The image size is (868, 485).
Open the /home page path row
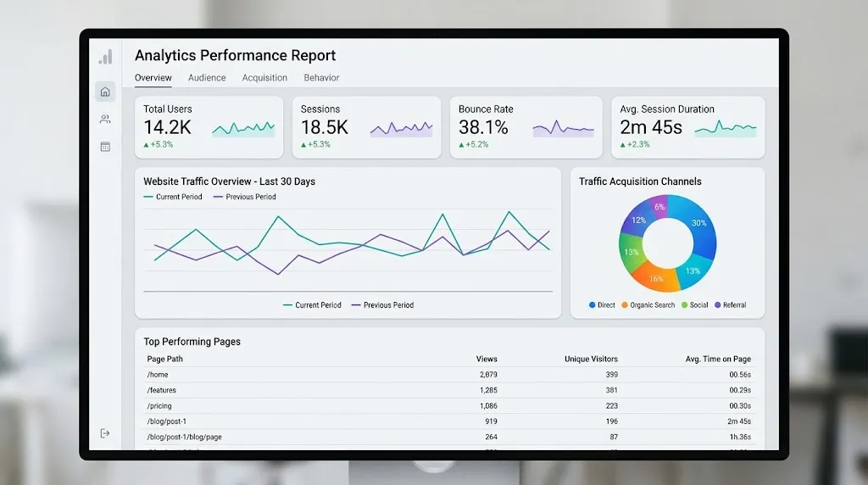[449, 375]
